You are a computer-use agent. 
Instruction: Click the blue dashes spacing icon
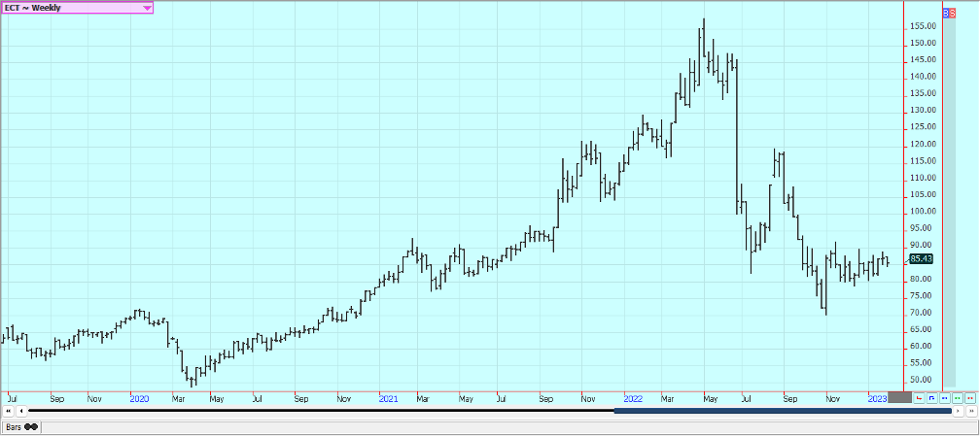(945, 398)
